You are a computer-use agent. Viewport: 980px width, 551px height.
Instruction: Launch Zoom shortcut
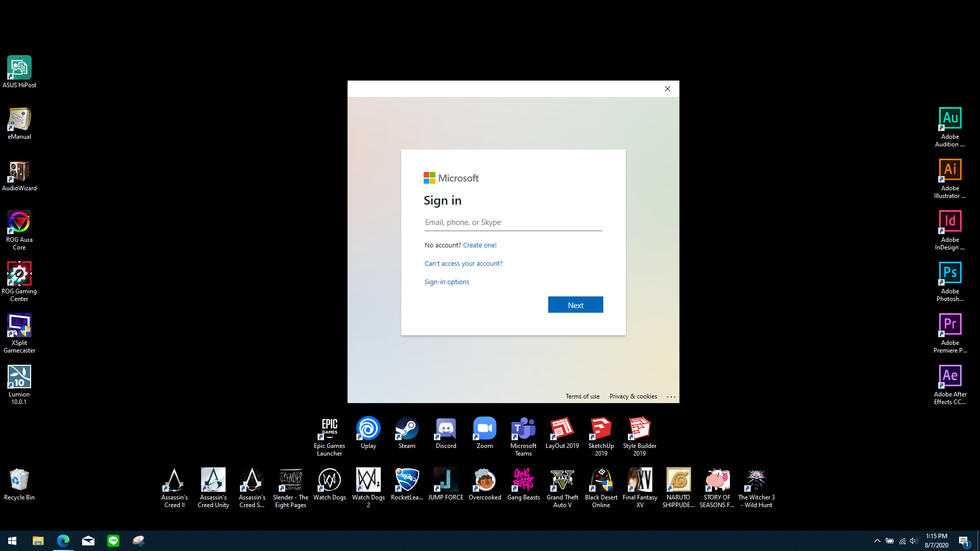(485, 433)
